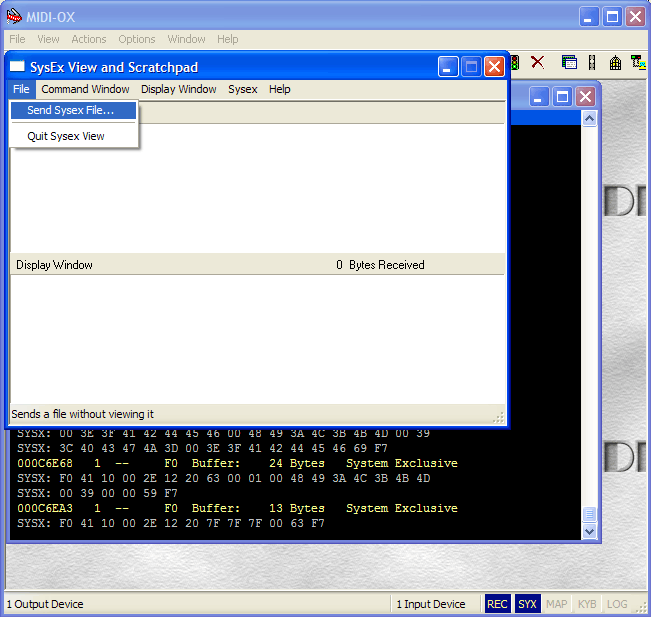Open the MIDI-OX Options menu

137,39
